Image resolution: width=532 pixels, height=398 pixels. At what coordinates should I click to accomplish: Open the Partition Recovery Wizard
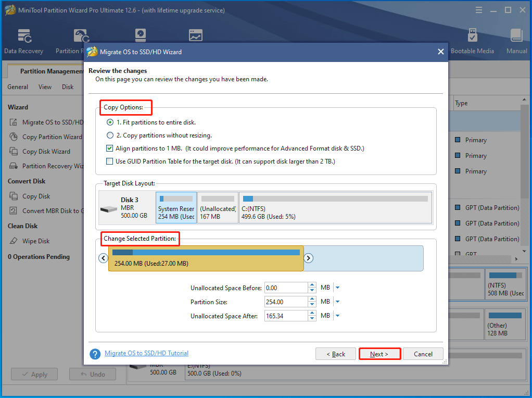[46, 166]
